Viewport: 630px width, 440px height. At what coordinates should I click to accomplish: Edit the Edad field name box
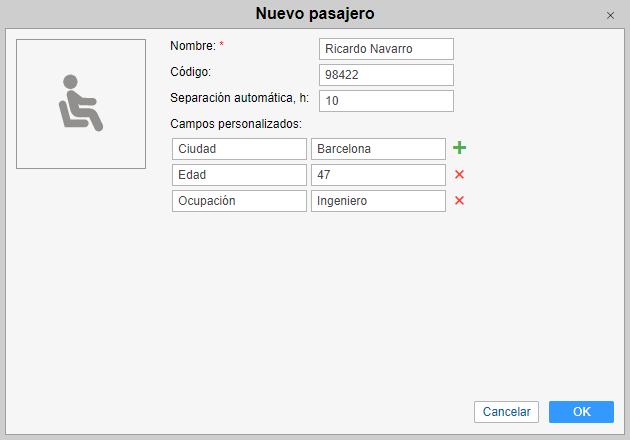click(239, 175)
